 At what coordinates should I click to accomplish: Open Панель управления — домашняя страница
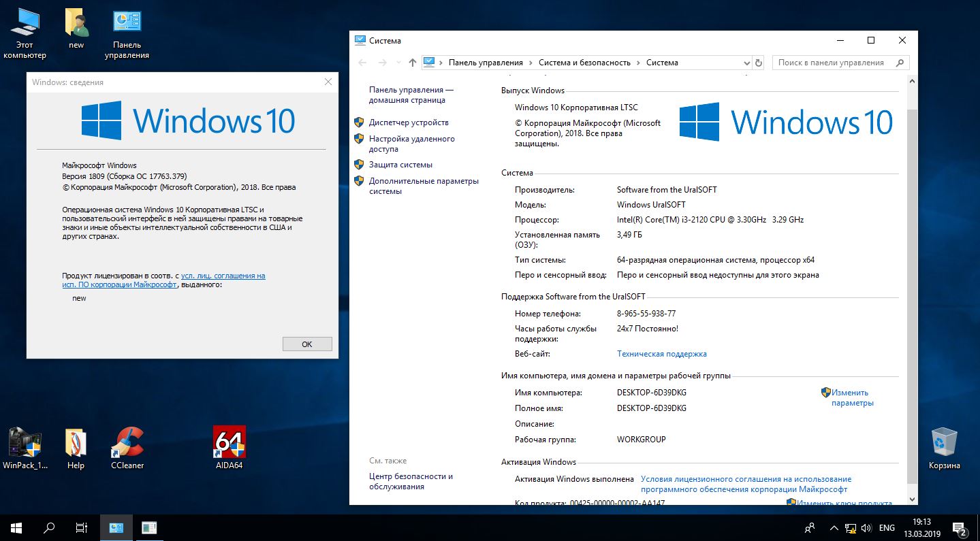[x=411, y=95]
